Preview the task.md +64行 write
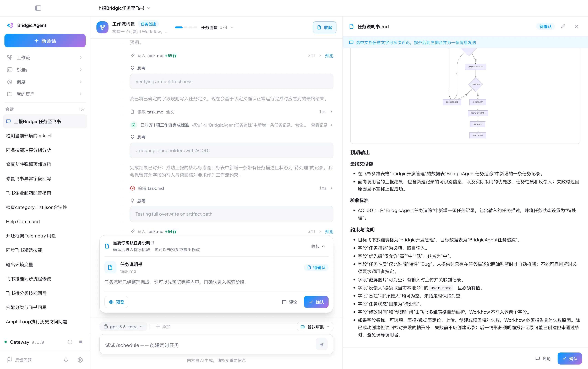Image resolution: width=588 pixels, height=369 pixels. pos(329,231)
